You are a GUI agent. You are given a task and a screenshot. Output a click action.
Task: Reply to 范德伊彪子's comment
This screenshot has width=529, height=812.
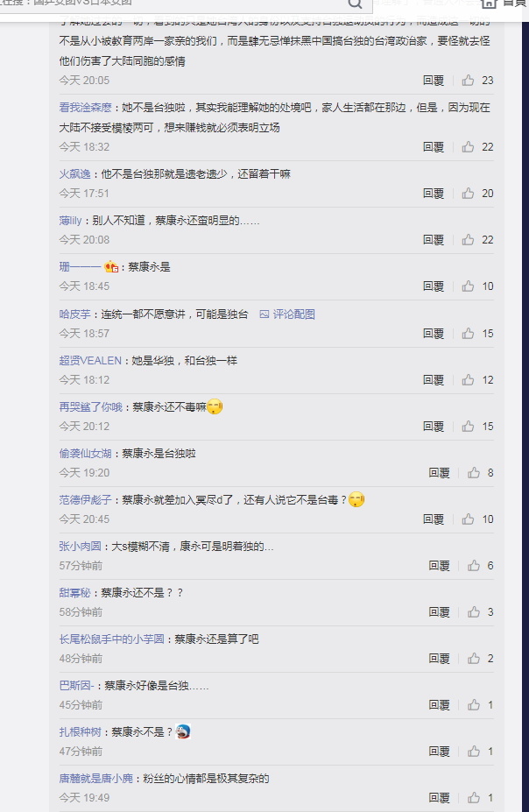coord(434,519)
